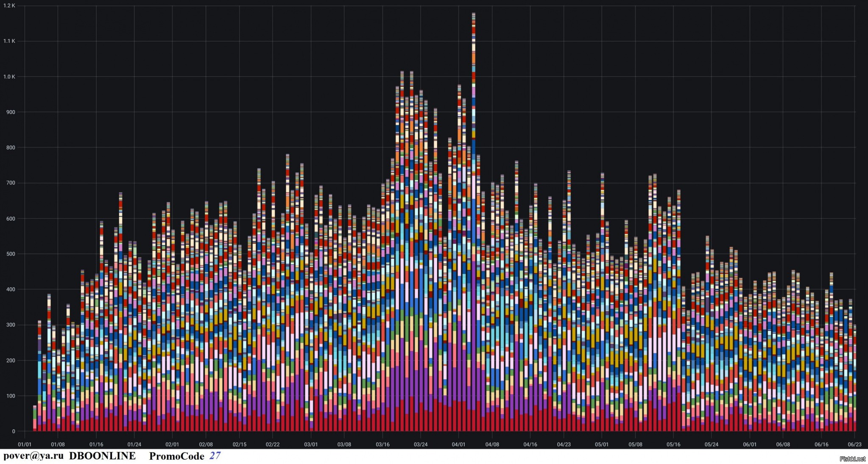Click the 0 y-axis baseline label
This screenshot has height=464, width=868.
coord(14,431)
